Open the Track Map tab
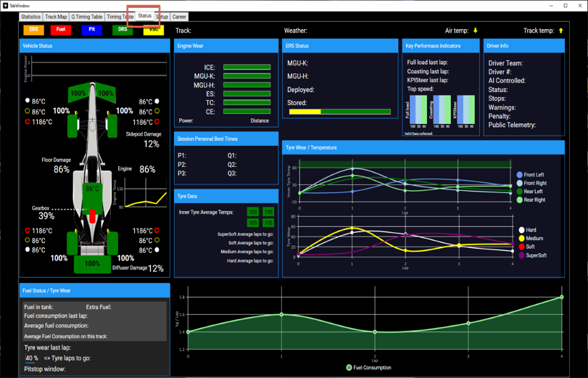 coord(56,17)
